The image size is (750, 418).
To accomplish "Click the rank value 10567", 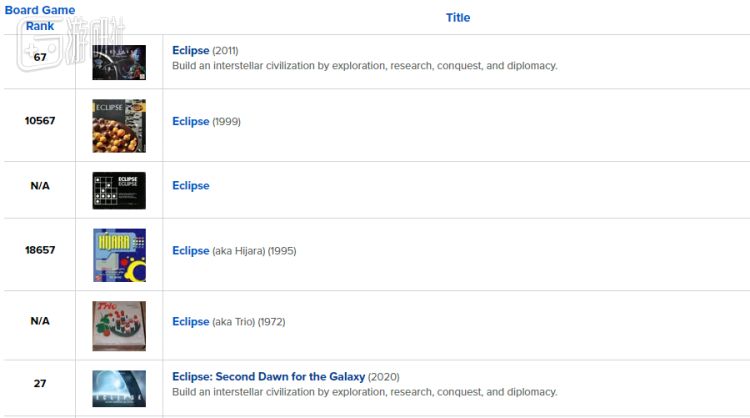I will click(40, 121).
